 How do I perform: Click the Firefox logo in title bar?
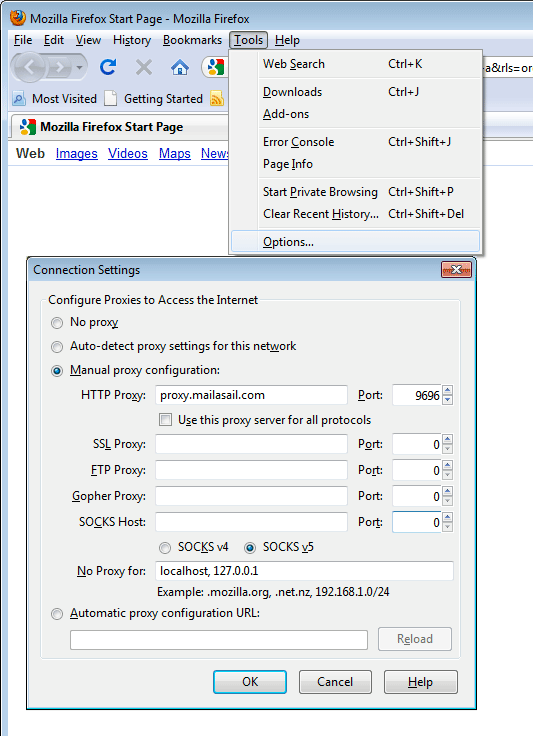(18, 18)
